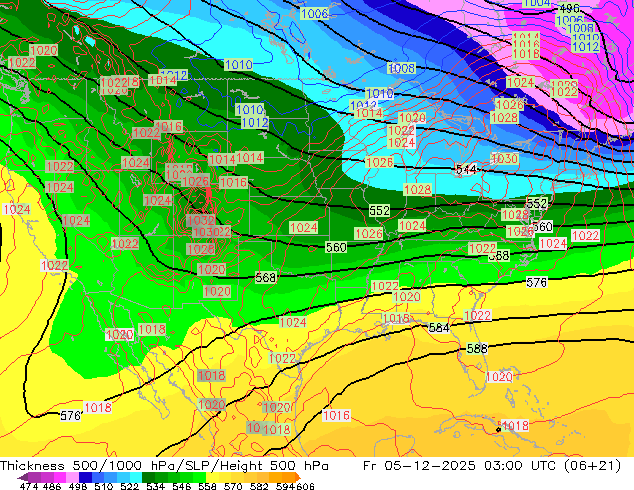634x490 pixels.
Task: Click the 588 height contour label
Action: [x=477, y=348]
